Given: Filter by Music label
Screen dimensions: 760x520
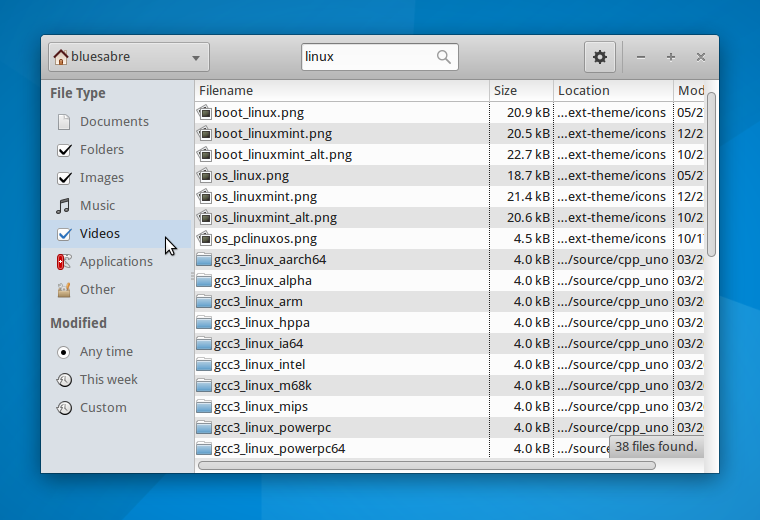Looking at the screenshot, I should [x=97, y=205].
